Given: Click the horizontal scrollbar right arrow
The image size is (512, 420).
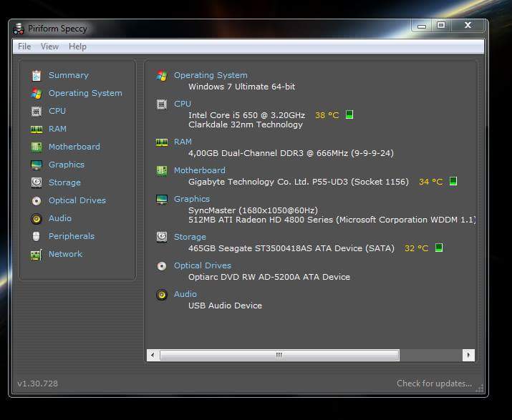Looking at the screenshot, I should click(x=468, y=355).
